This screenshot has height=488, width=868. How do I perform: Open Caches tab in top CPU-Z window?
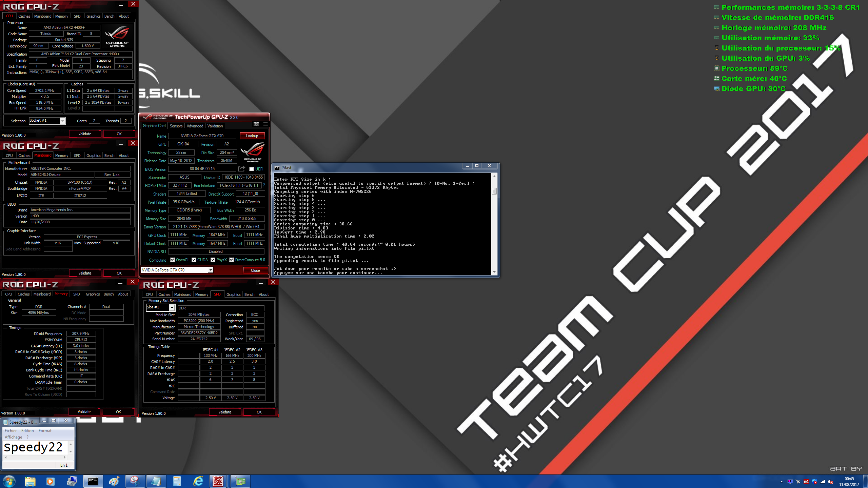24,16
